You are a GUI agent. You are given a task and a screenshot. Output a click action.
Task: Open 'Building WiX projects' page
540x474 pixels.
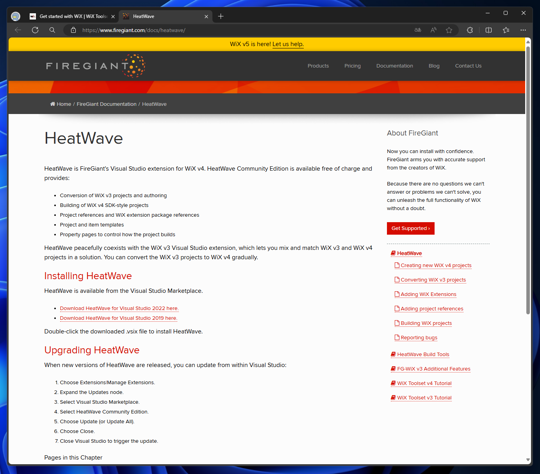pos(423,323)
